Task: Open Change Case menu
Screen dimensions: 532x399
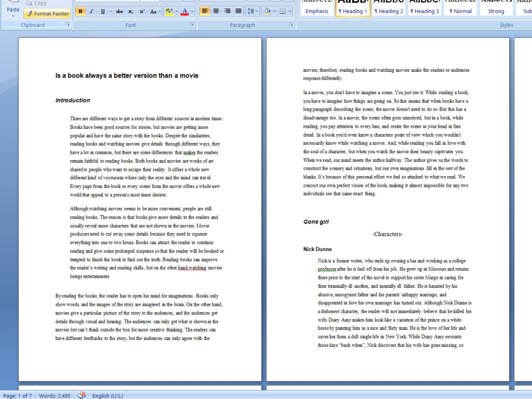Action: pos(155,12)
